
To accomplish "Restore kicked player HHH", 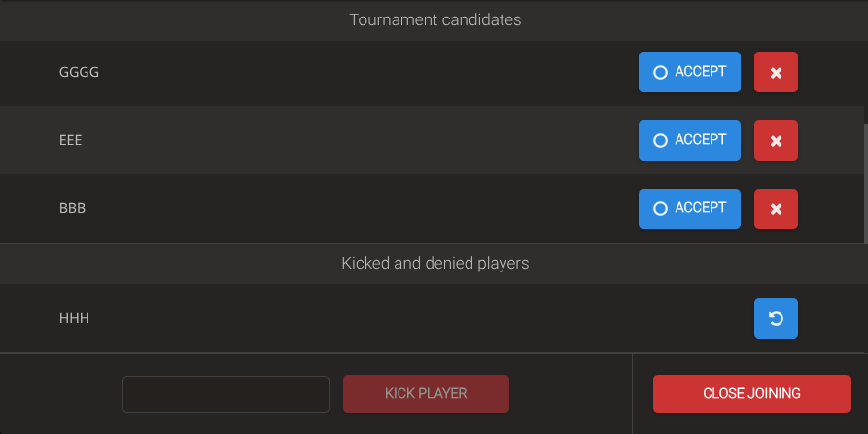I will (x=776, y=318).
